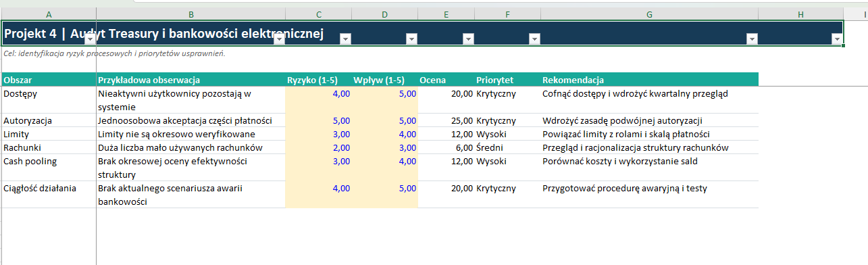Select the 'Autoryzacja' cell
Screen dimensions: 868x265
click(49, 120)
